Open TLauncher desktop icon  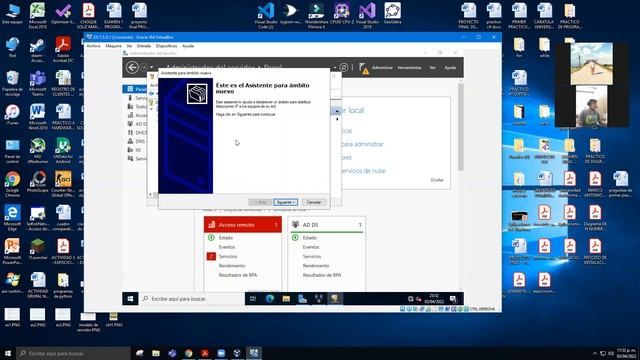tap(38, 249)
